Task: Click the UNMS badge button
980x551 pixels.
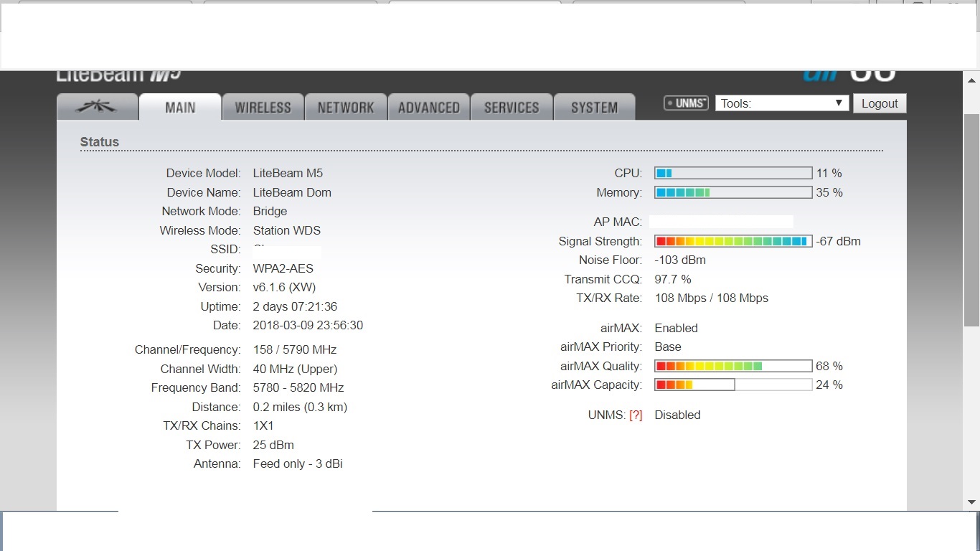Action: [x=686, y=103]
